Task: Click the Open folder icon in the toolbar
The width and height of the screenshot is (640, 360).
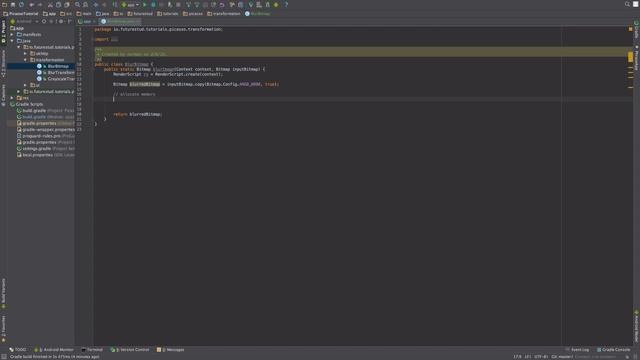Action: click(4, 4)
